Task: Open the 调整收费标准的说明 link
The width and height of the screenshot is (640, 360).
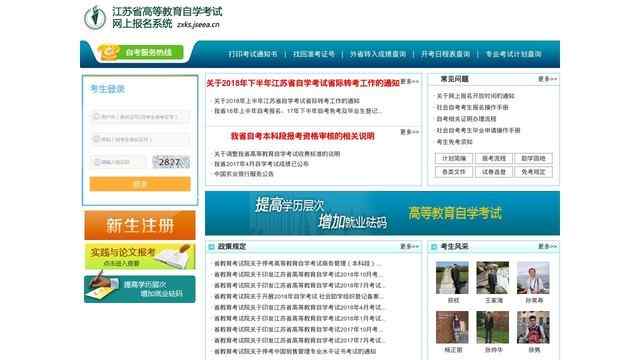Action: [277, 154]
